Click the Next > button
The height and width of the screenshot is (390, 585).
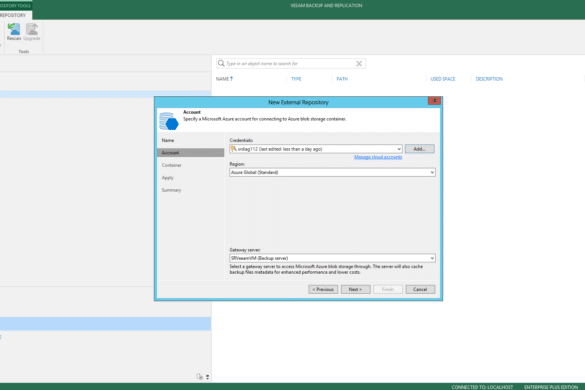355,289
